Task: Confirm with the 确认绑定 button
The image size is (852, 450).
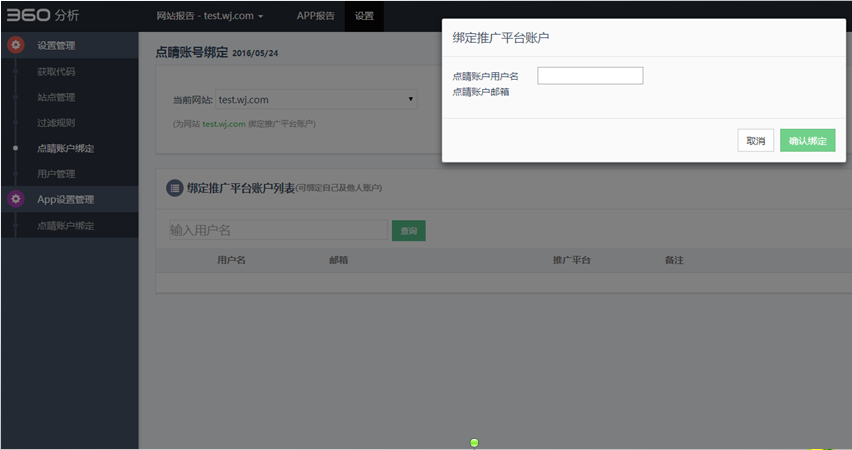Action: click(x=807, y=141)
